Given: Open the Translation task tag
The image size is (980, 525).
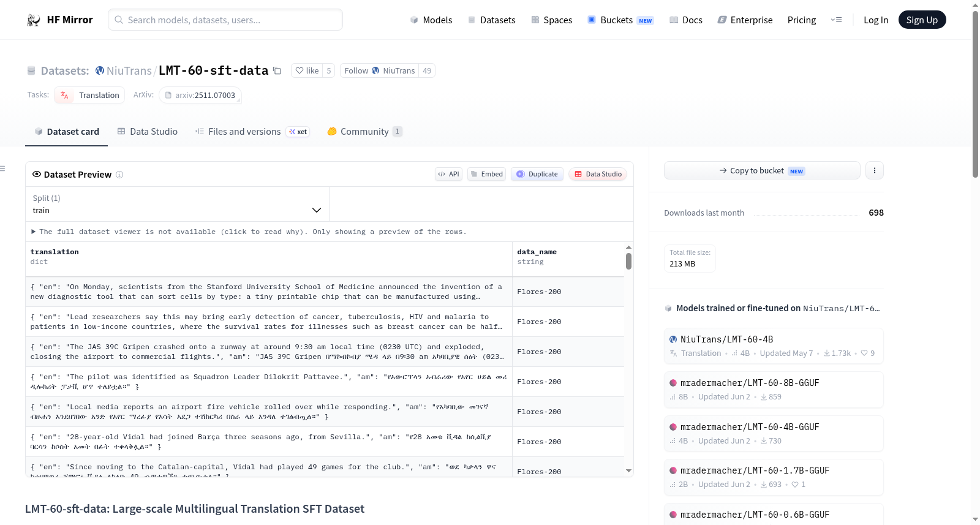Looking at the screenshot, I should [x=89, y=95].
